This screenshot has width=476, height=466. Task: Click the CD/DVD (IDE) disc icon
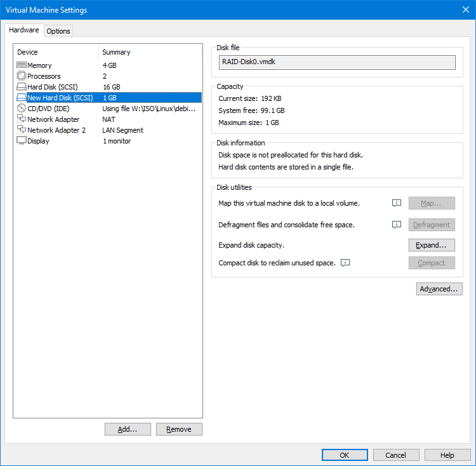click(21, 109)
